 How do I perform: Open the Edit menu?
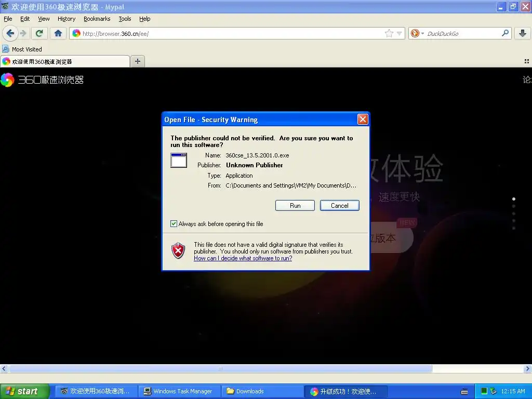[x=25, y=19]
